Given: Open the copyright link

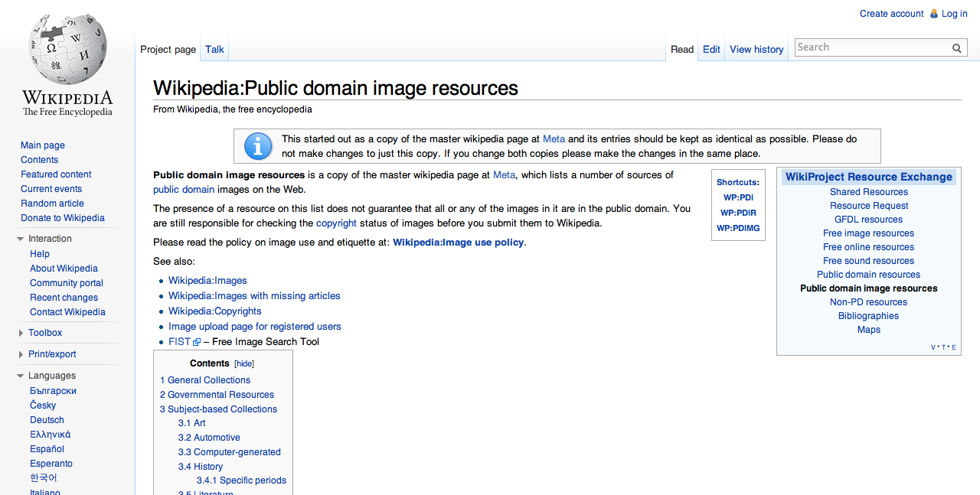Looking at the screenshot, I should (x=336, y=223).
